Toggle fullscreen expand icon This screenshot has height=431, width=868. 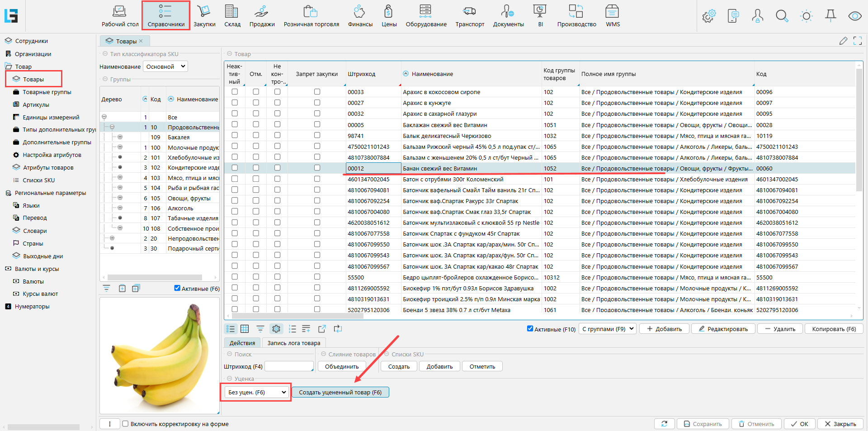857,41
